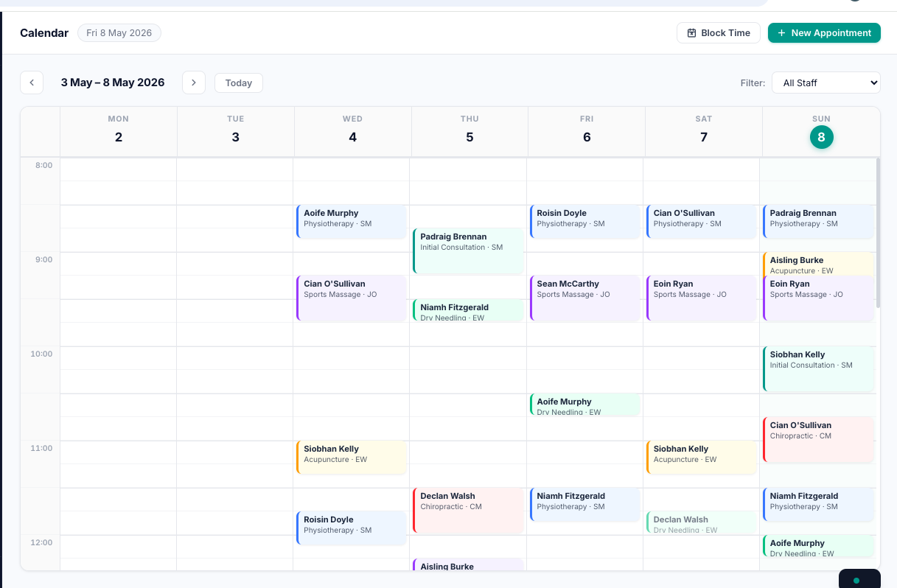This screenshot has height=588, width=897.
Task: Open Aisling Burke appointment on Thursday
Action: 468,564
